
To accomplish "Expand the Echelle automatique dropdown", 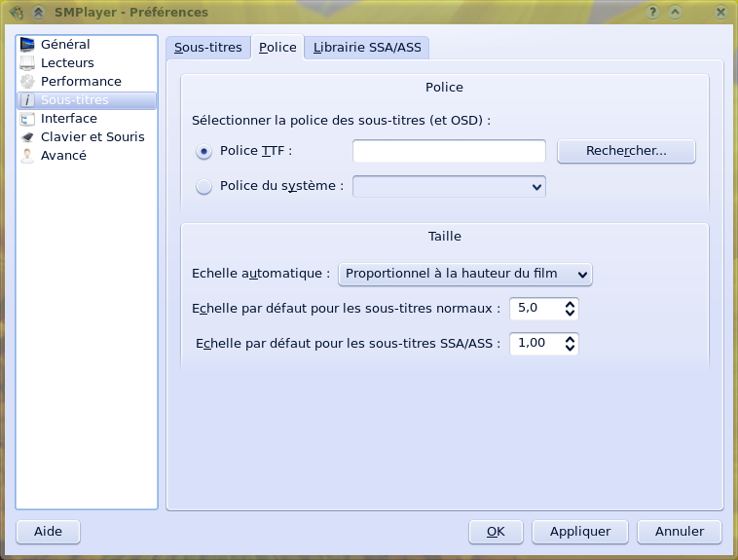I will (464, 275).
